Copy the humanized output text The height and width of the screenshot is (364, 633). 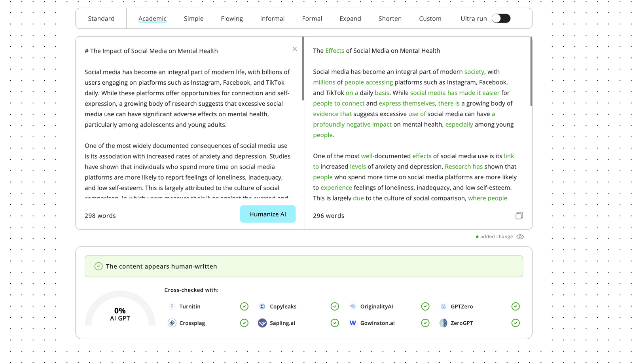[519, 216]
